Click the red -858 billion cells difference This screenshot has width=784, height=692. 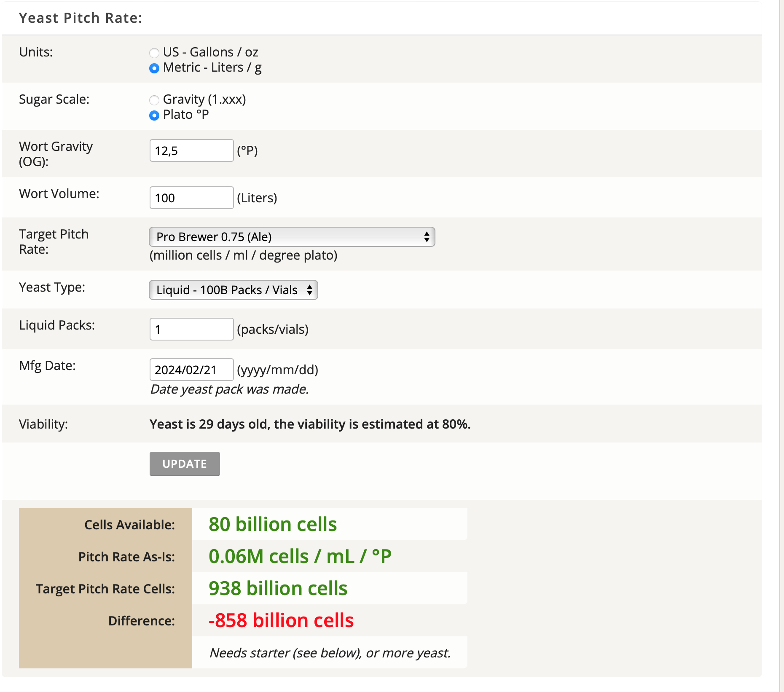click(x=281, y=620)
